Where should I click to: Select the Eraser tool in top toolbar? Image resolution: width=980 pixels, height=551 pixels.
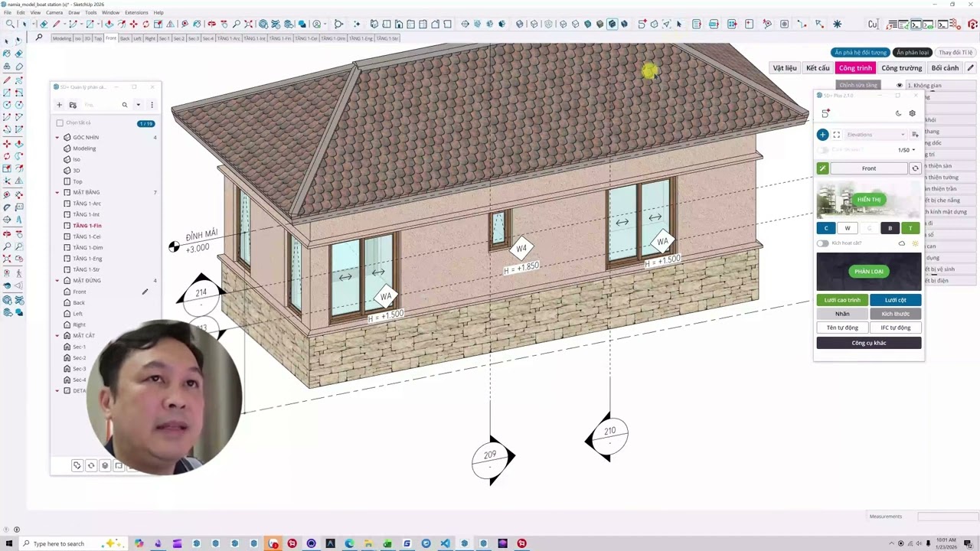[x=44, y=24]
